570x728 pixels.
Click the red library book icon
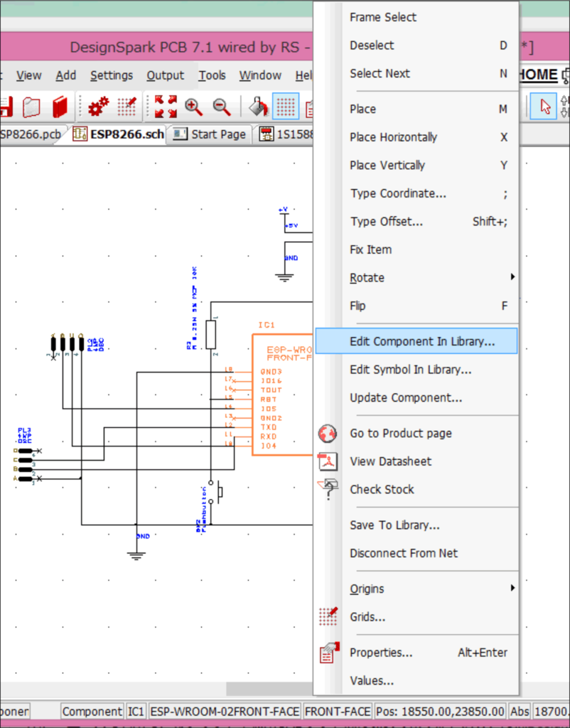60,107
